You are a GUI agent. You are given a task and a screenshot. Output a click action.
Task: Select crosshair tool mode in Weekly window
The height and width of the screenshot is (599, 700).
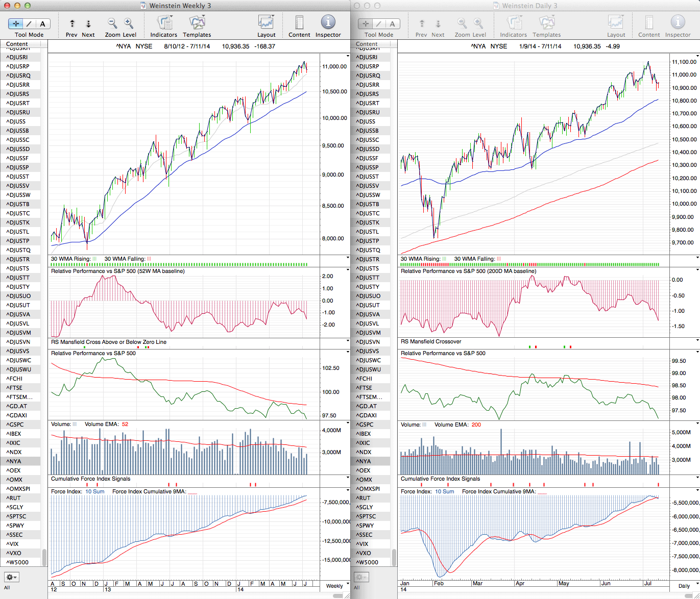pos(16,23)
